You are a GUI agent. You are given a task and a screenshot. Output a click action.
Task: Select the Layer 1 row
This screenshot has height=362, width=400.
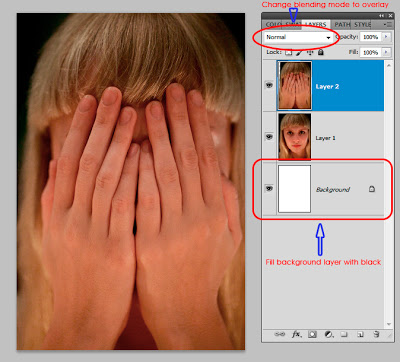330,137
